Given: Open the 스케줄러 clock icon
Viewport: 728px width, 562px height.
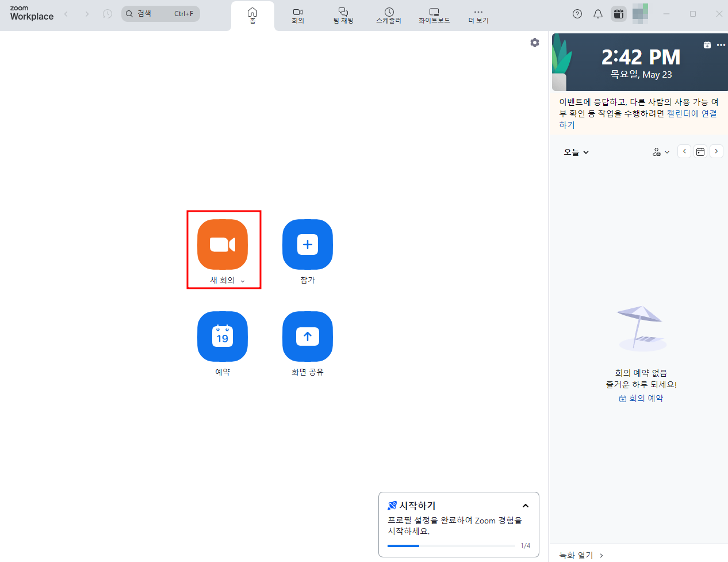Looking at the screenshot, I should coord(388,15).
